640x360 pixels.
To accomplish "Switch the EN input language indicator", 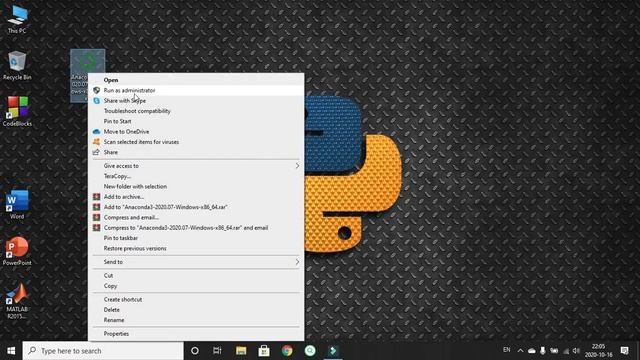I will coord(507,350).
